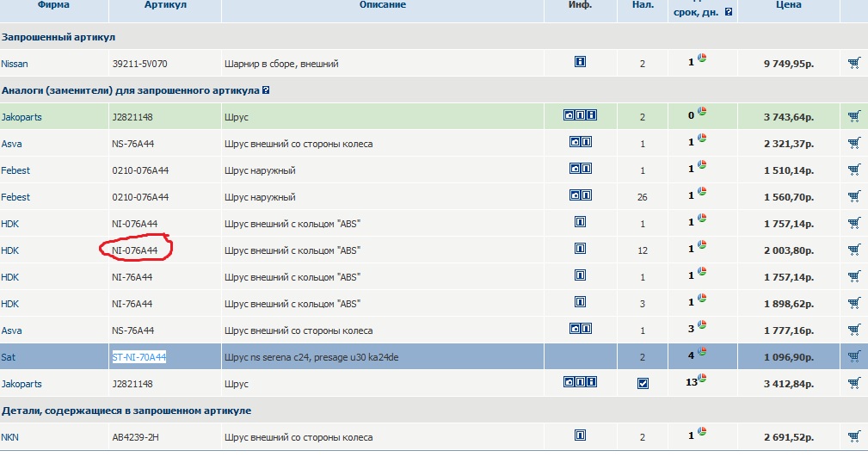Click quantity 12 in HDK row
Screen dimensions: 868x457
(x=642, y=250)
